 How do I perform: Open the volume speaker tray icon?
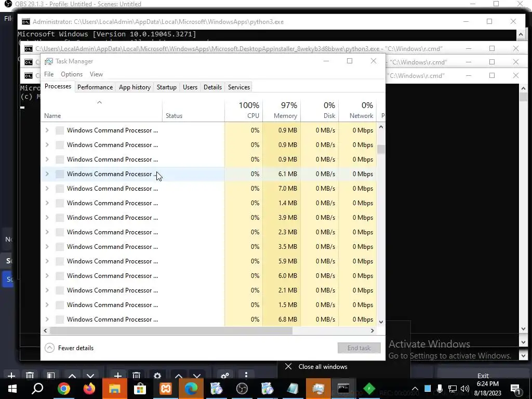[x=465, y=389]
